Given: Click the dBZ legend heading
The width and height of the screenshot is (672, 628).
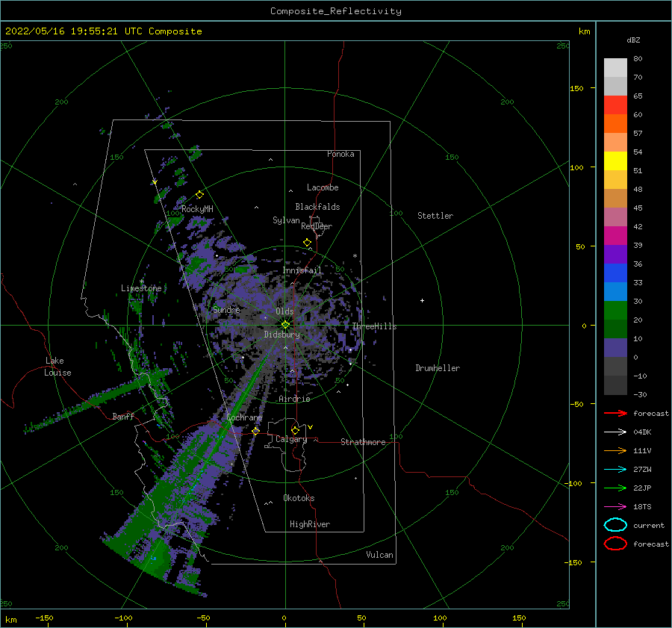Looking at the screenshot, I should [633, 40].
